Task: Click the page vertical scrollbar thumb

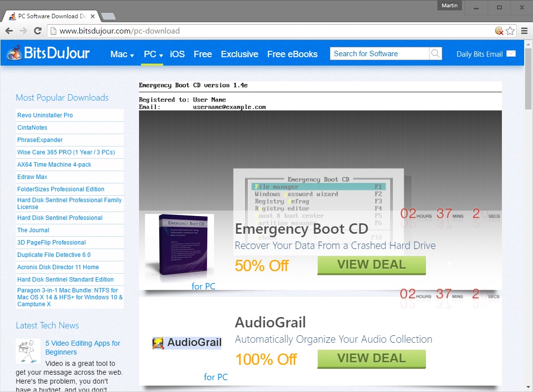Action: click(x=528, y=78)
